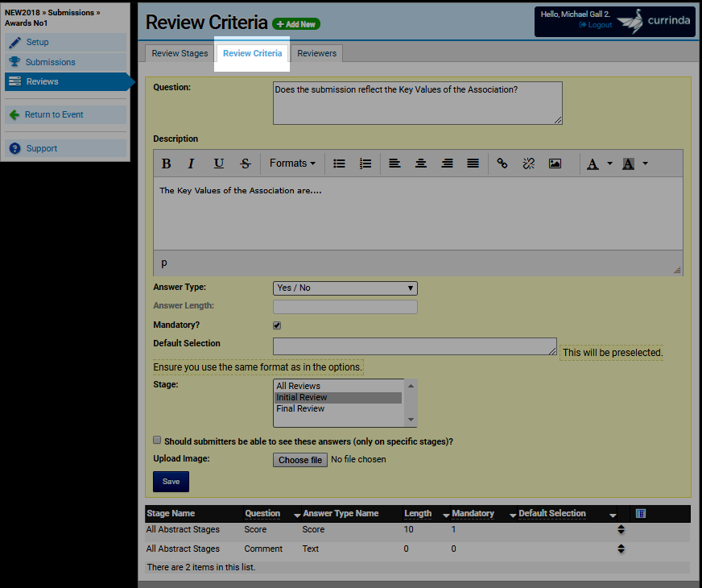Open Length column filter arrow

[x=446, y=516]
